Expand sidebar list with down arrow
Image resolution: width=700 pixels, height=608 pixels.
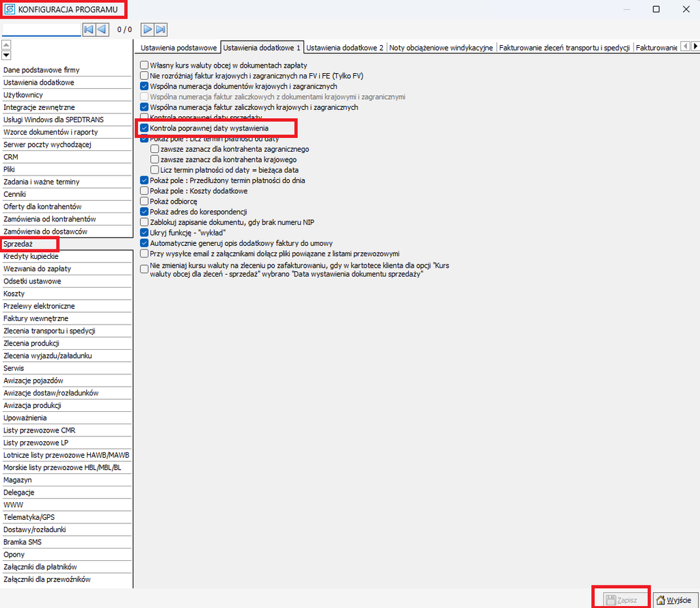6,55
